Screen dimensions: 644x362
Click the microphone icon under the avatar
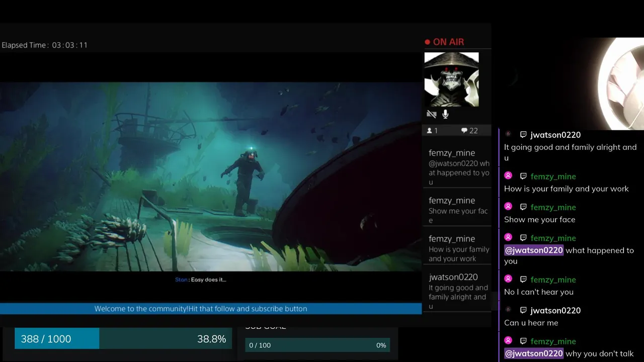[445, 115]
